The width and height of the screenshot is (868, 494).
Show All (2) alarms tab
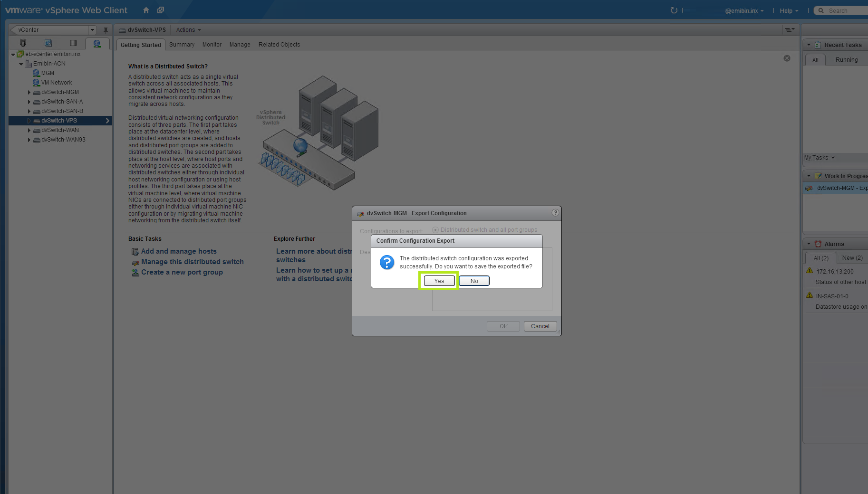[821, 258]
